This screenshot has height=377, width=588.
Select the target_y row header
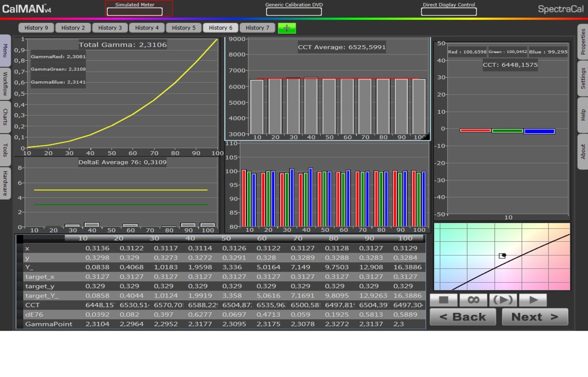point(40,286)
